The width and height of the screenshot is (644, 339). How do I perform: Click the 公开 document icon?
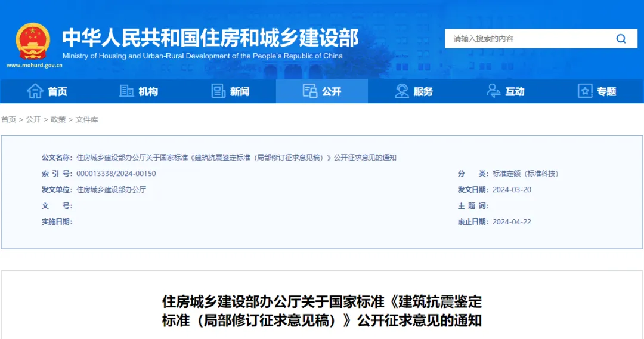pos(310,91)
